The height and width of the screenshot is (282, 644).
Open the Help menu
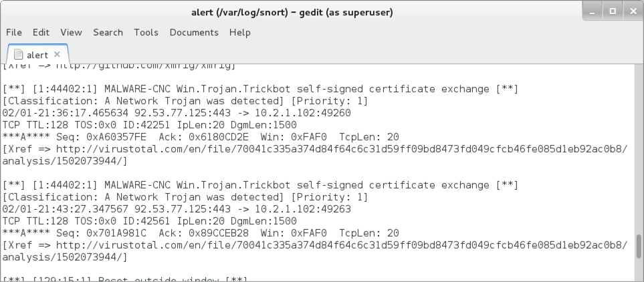pyautogui.click(x=240, y=33)
